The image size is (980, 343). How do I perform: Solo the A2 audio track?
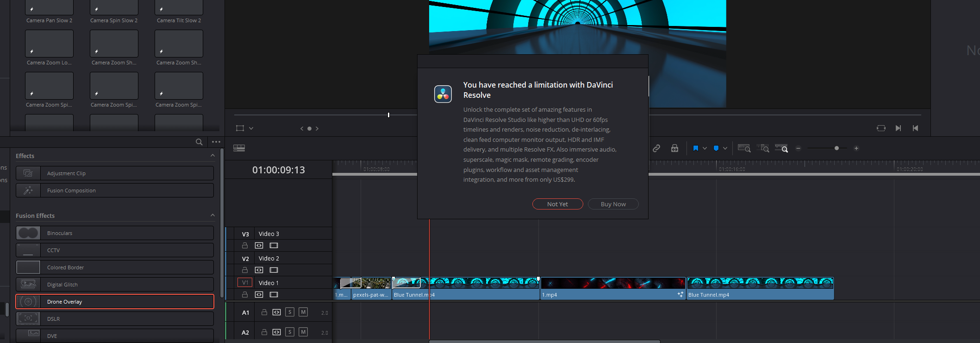point(290,332)
